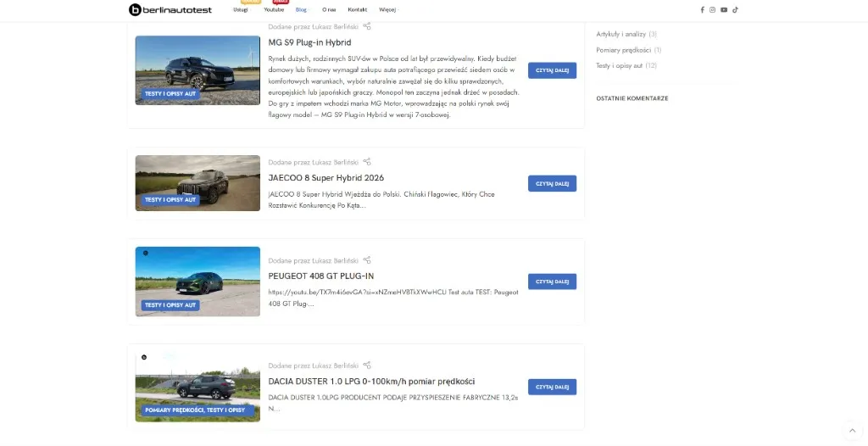Open the Blog menu
This screenshot has width=868, height=446.
(x=302, y=9)
